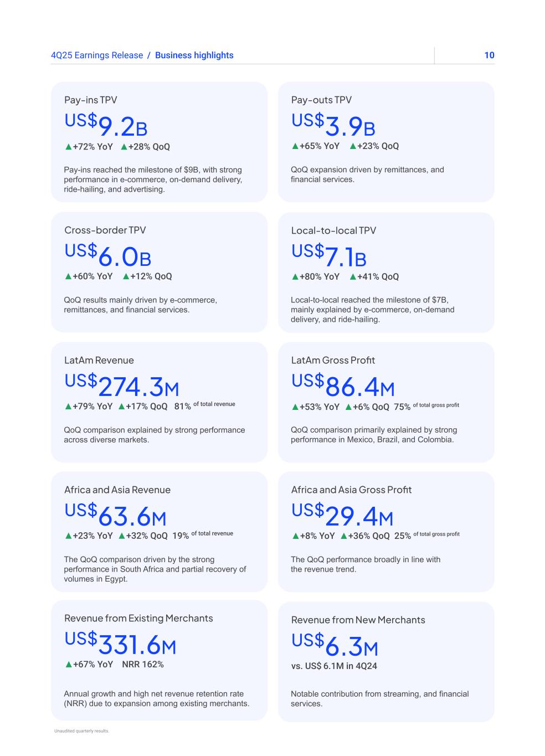The width and height of the screenshot is (545, 756).
Task: Select the Pay-ins TPV card title
Action: tap(91, 100)
